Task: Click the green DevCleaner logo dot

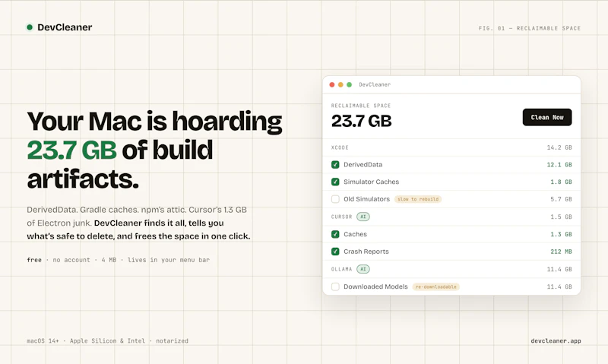Action: [x=30, y=27]
